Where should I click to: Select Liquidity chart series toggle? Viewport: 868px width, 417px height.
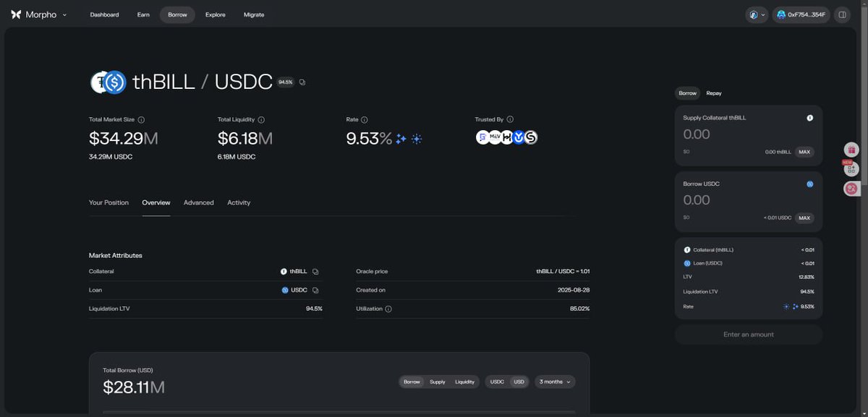point(464,382)
